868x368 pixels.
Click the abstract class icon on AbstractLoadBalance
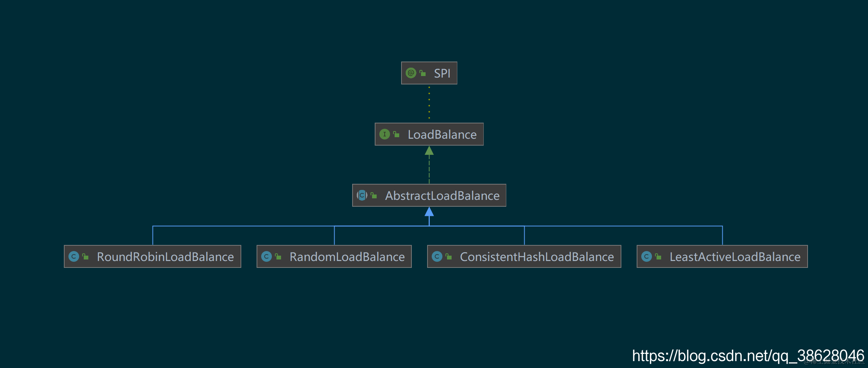pos(362,195)
